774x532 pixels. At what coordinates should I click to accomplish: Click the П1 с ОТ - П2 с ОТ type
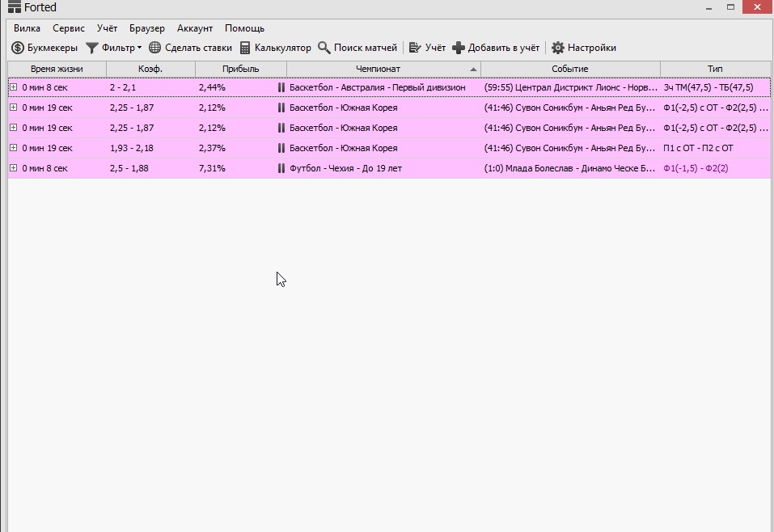pos(698,148)
